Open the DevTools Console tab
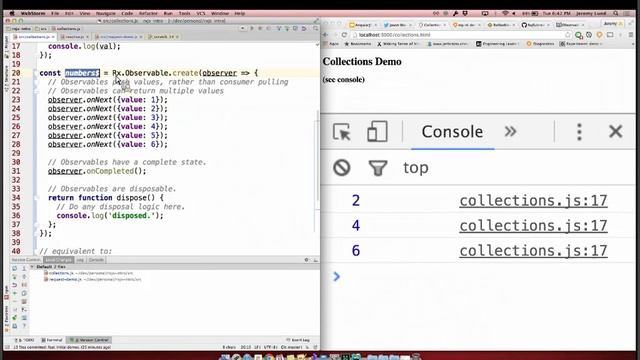Viewport: 640px width, 360px height. coord(452,132)
